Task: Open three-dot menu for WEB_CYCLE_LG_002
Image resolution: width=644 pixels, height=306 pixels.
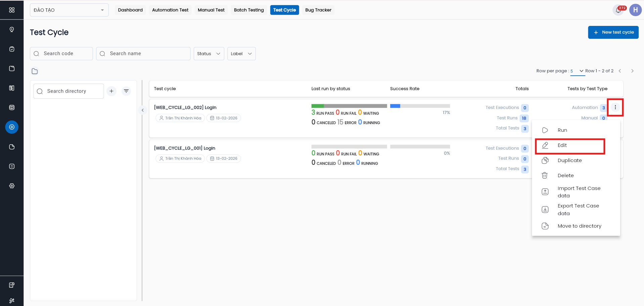Action: pyautogui.click(x=615, y=108)
